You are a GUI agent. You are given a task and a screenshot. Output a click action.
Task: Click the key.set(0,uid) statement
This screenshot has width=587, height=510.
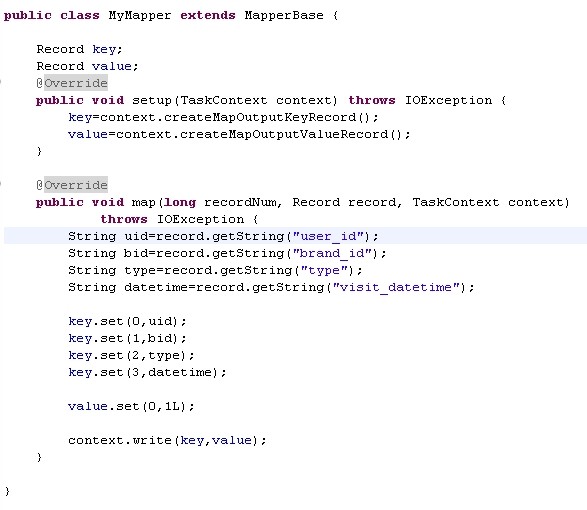point(127,322)
